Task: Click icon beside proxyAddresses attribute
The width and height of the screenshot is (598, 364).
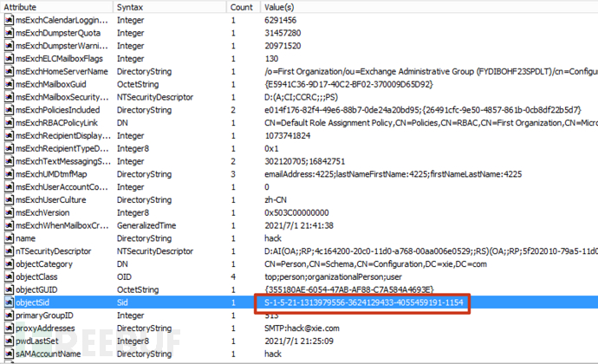Action: pos(10,328)
